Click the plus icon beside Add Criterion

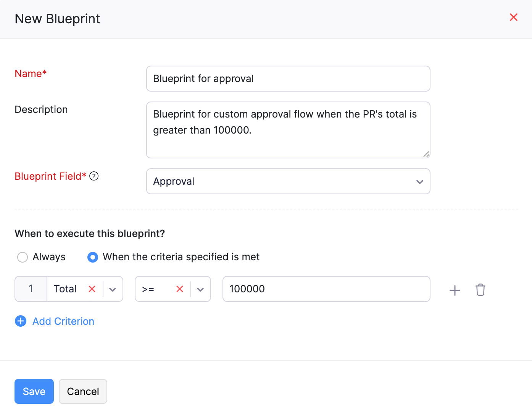click(x=20, y=321)
